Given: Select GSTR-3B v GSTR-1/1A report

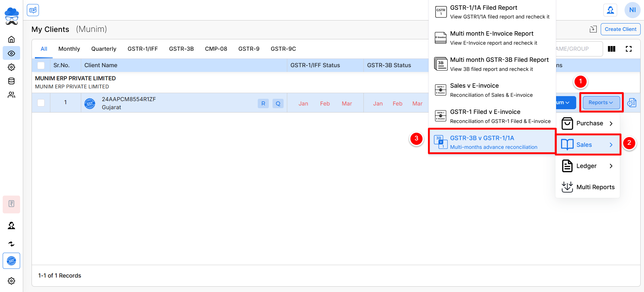Looking at the screenshot, I should tap(492, 142).
